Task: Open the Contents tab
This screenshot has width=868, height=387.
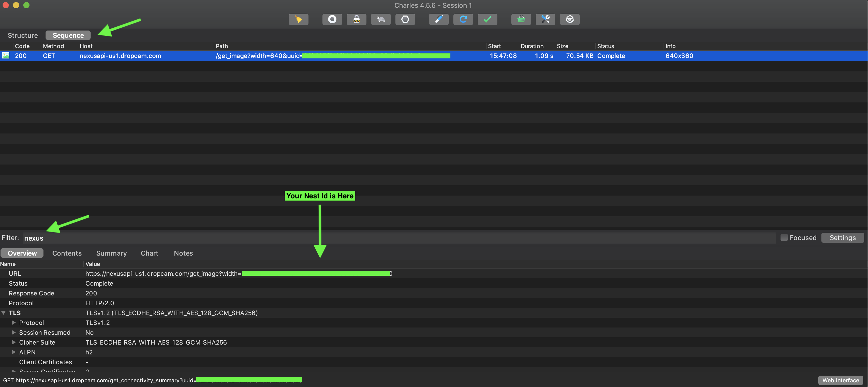Action: click(x=67, y=253)
